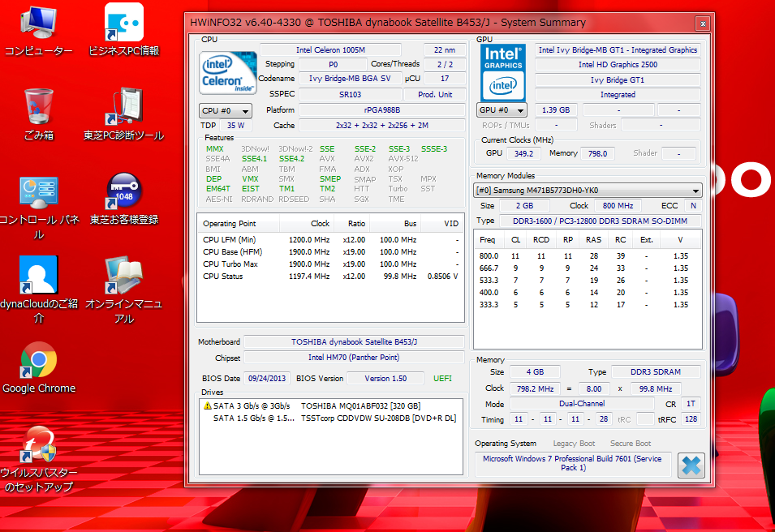The width and height of the screenshot is (775, 532).
Task: Open the dynaCloudのご紹介 shortcut
Action: click(39, 290)
